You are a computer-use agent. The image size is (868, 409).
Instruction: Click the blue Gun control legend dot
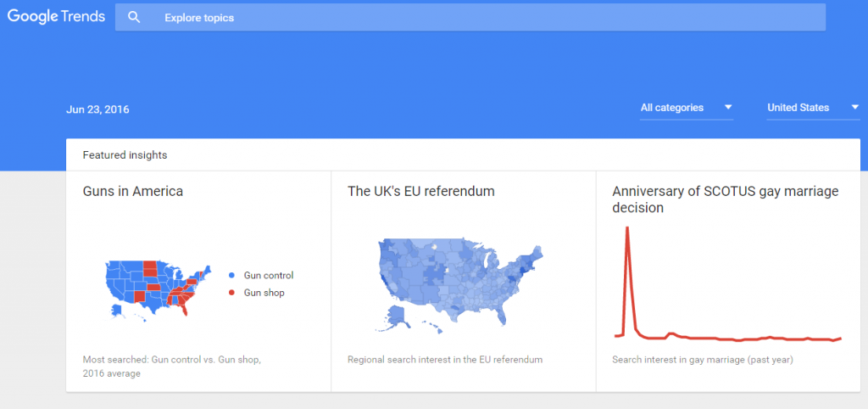[231, 276]
